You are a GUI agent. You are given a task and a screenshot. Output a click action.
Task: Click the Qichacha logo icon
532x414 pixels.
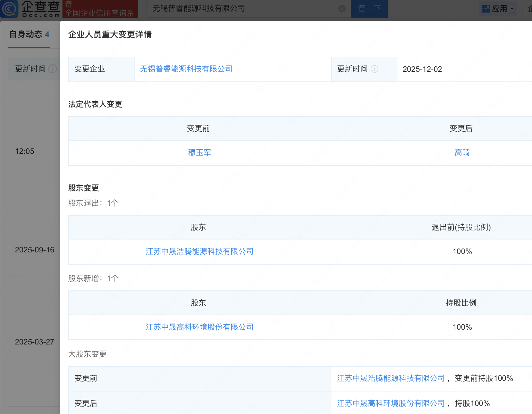click(x=10, y=9)
